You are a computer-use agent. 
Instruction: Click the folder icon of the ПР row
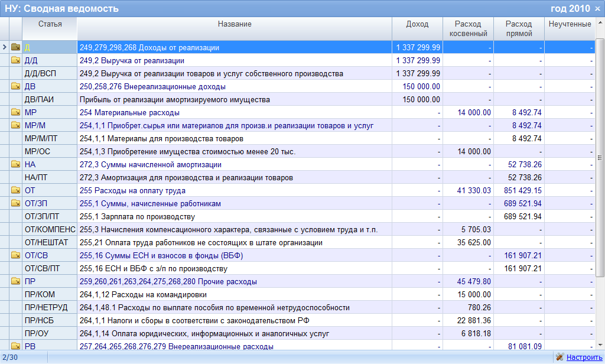click(15, 281)
